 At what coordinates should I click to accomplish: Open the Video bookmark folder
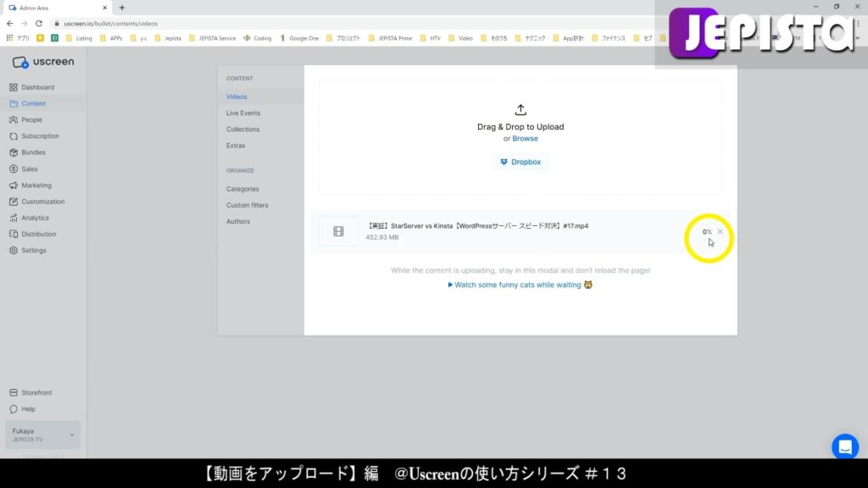click(460, 38)
